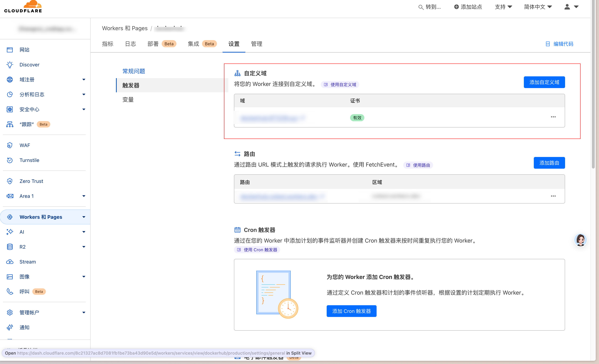This screenshot has height=364, width=599.
Task: Click the Area 1 envelope icon
Action: click(x=10, y=196)
